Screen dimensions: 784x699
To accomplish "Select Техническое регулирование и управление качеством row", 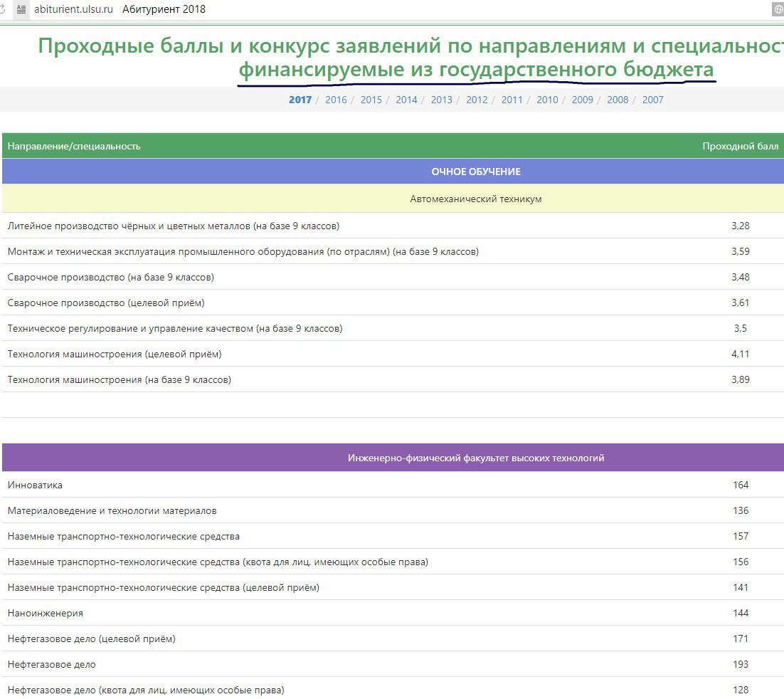I will (x=393, y=328).
